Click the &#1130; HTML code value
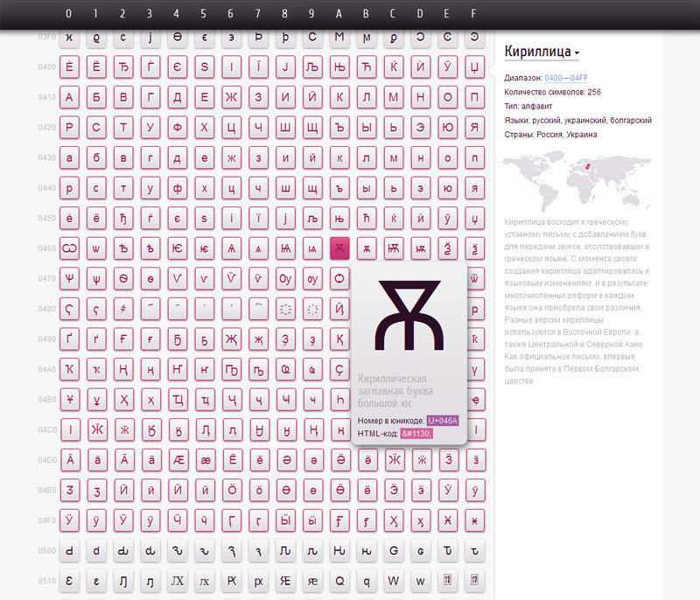The width and height of the screenshot is (700, 600). (416, 434)
